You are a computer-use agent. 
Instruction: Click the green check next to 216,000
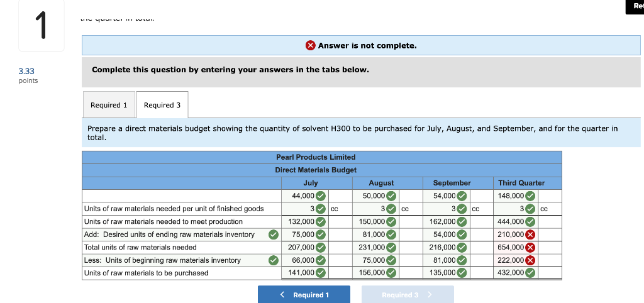tap(462, 248)
